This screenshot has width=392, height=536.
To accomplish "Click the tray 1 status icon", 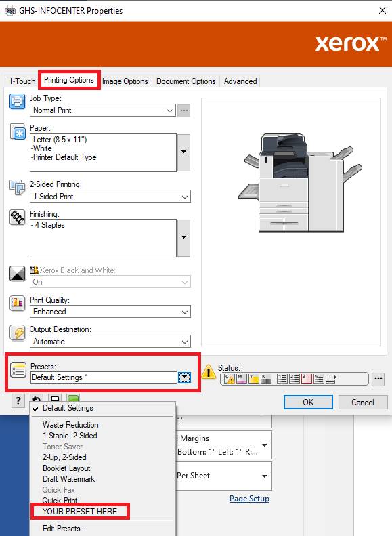I will pos(282,378).
